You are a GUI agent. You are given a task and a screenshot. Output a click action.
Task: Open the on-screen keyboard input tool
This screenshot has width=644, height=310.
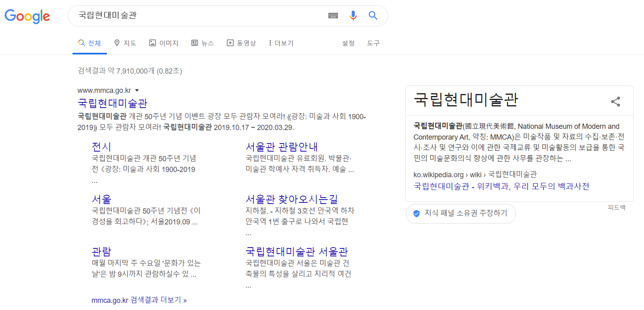(333, 16)
